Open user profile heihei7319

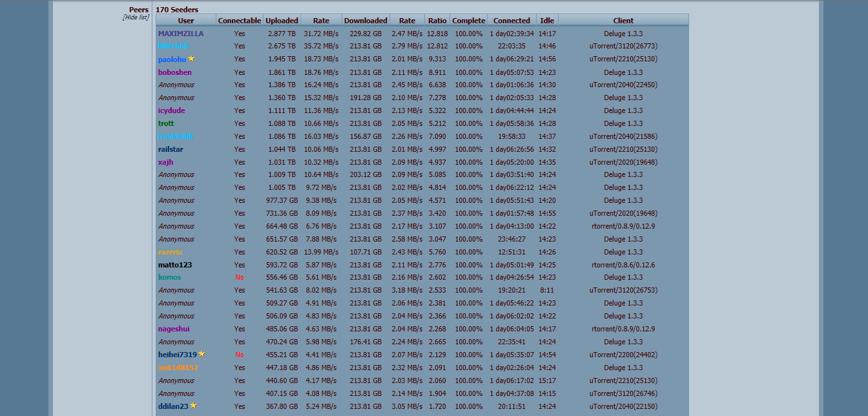(x=178, y=355)
